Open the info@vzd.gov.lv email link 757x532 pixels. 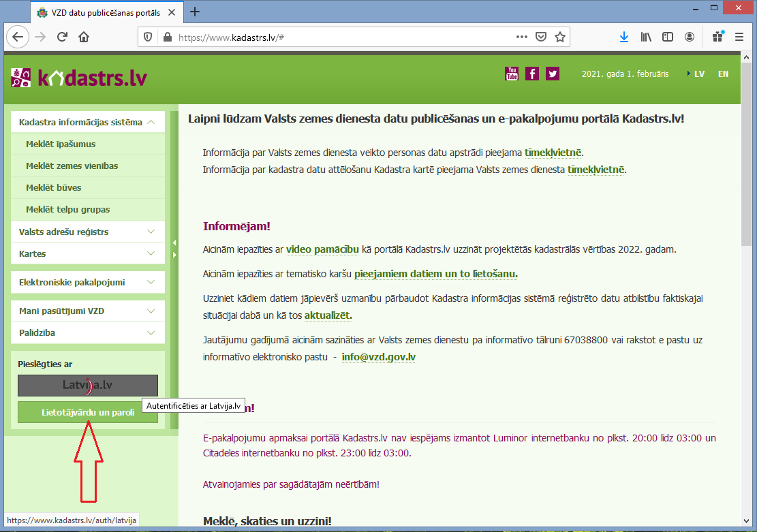[378, 357]
